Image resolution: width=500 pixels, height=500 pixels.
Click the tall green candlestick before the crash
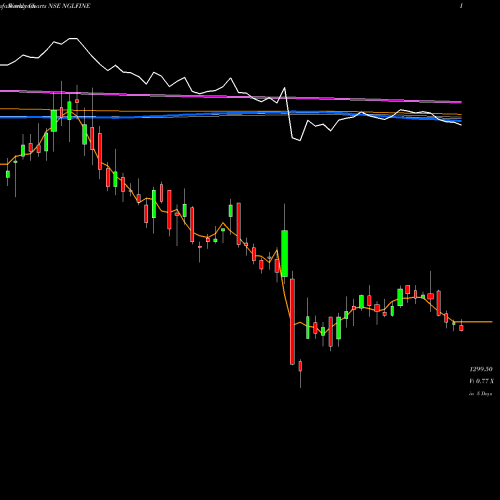pos(285,253)
